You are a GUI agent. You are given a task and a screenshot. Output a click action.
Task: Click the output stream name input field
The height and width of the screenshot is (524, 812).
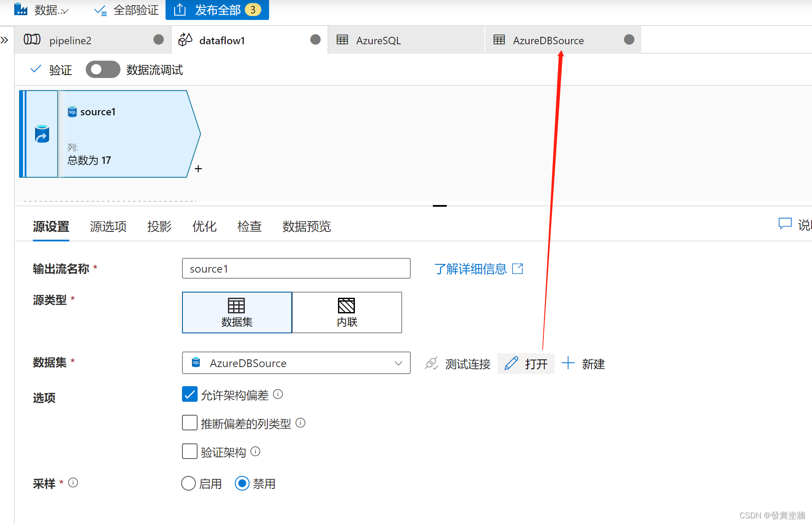[x=296, y=268]
